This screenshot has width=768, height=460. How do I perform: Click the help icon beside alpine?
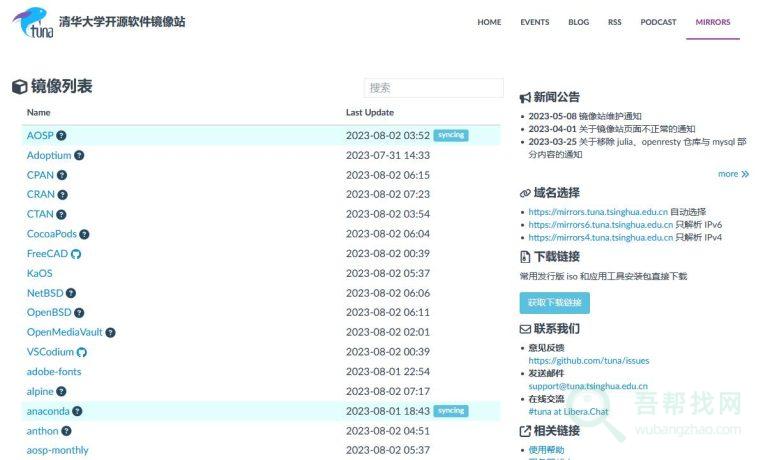[61, 392]
